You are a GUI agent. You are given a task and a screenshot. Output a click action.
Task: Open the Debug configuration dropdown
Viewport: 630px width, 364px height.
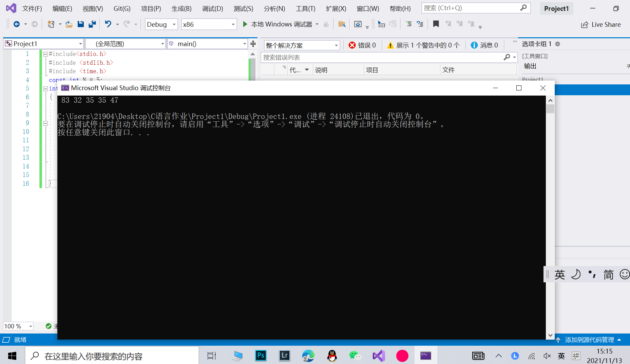click(161, 24)
